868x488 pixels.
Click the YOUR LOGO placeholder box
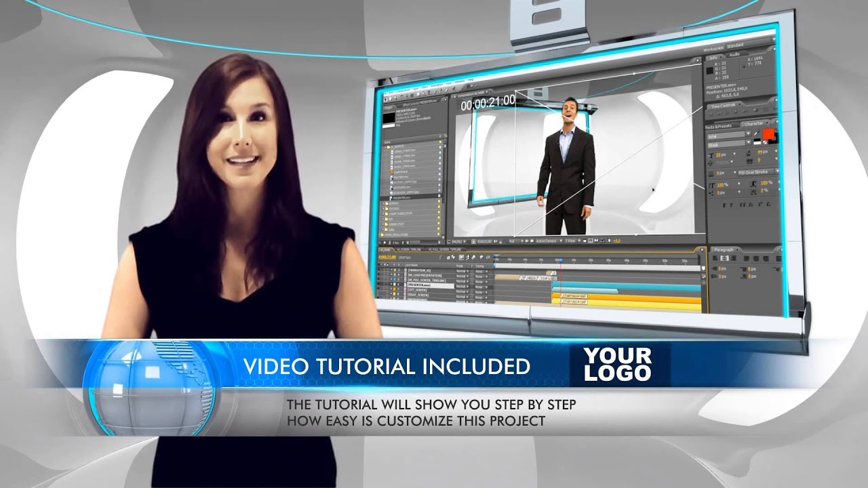tap(619, 364)
